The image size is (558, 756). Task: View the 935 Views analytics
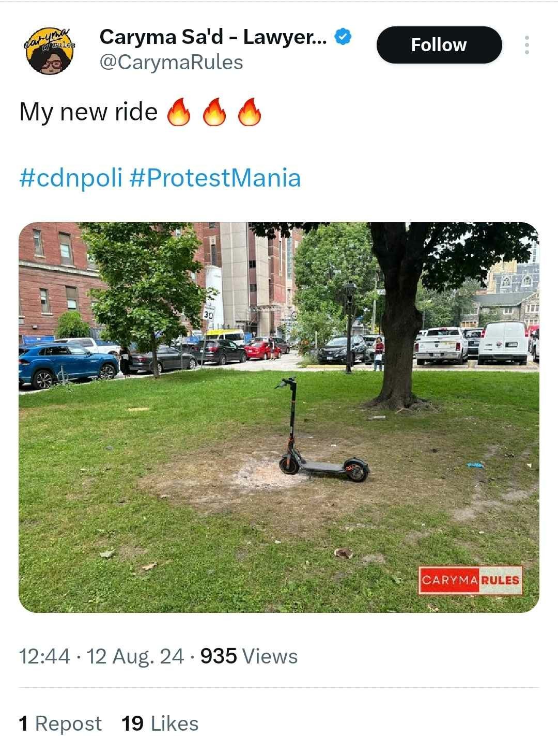tap(249, 656)
